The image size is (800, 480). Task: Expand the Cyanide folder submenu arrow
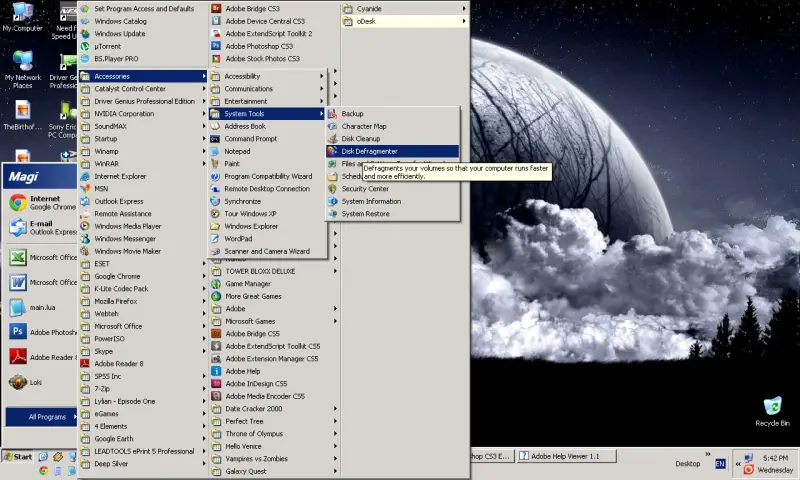[x=464, y=9]
